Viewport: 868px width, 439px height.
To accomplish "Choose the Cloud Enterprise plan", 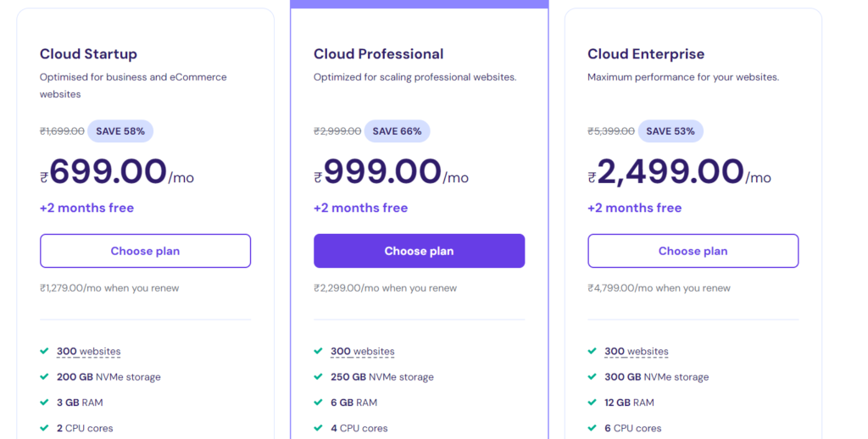I will [x=693, y=251].
